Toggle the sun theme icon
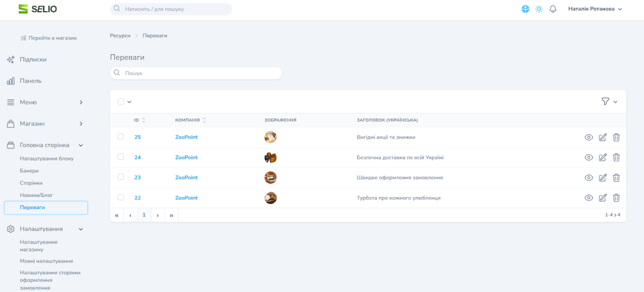The height and width of the screenshot is (292, 644). 539,9
